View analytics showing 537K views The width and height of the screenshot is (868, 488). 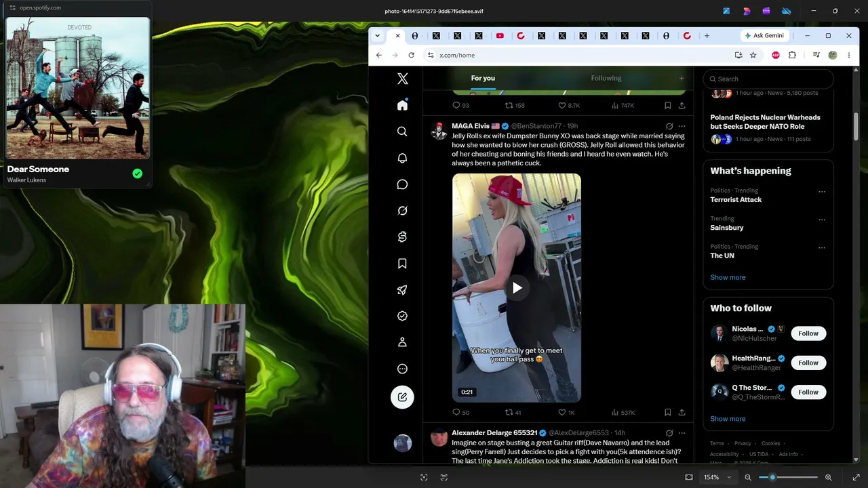(x=623, y=412)
